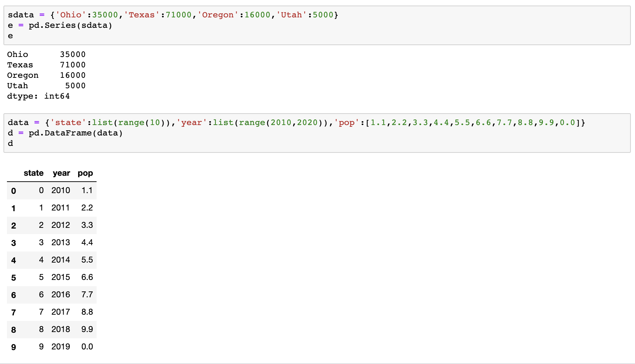Click row index 9 in the table
635x364 pixels.
point(14,347)
